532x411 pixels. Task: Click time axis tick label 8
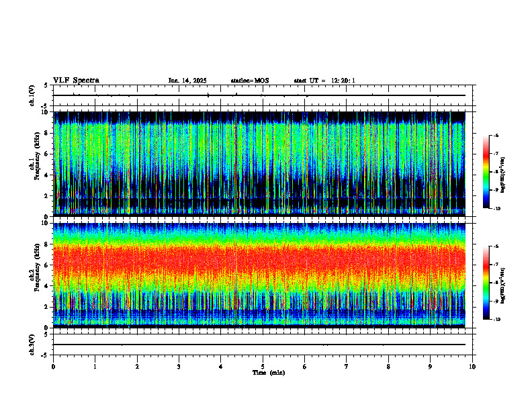[388, 367]
